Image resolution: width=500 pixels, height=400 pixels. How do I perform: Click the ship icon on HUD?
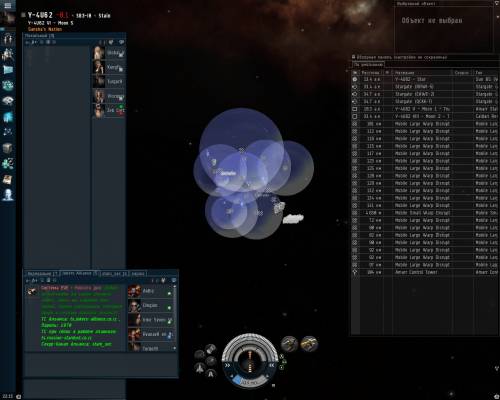pos(200,368)
